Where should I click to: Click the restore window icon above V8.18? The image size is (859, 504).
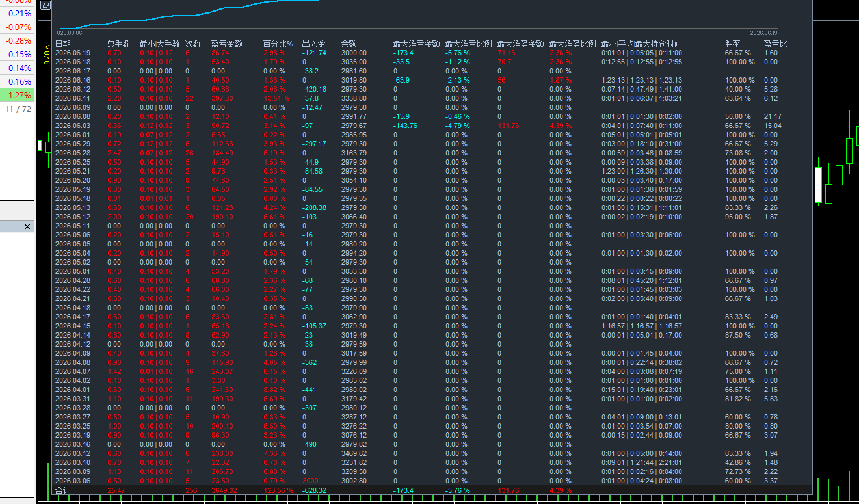(x=44, y=5)
